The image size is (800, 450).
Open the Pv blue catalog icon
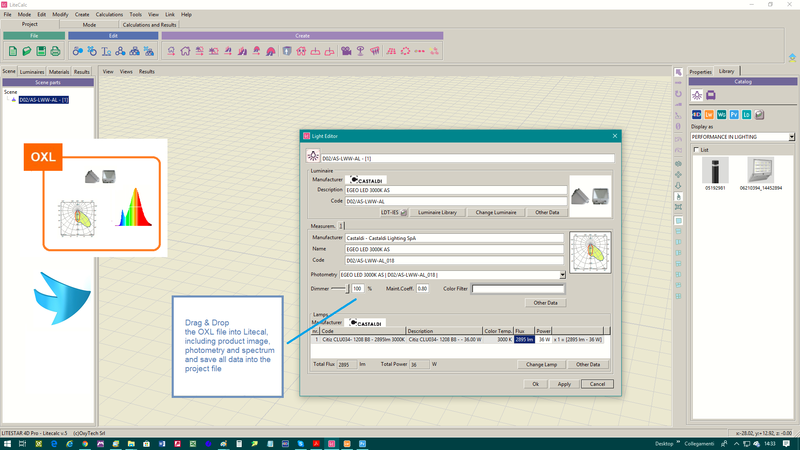pos(734,115)
